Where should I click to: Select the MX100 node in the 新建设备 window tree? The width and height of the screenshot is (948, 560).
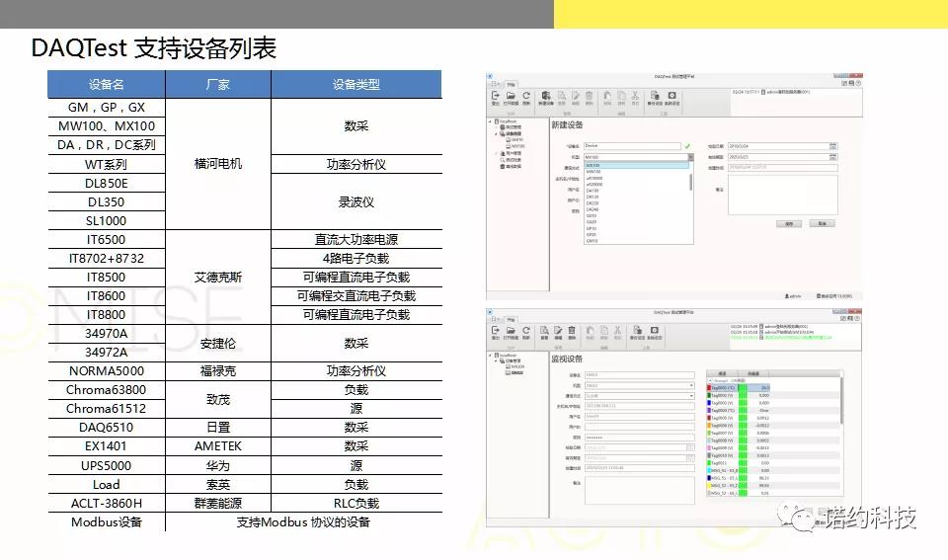coord(515,146)
